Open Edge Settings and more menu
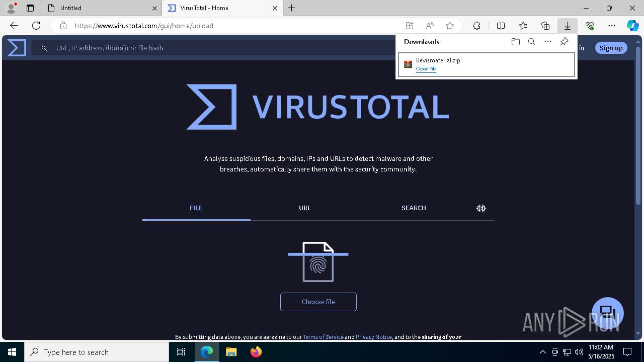The height and width of the screenshot is (362, 644). [x=612, y=26]
